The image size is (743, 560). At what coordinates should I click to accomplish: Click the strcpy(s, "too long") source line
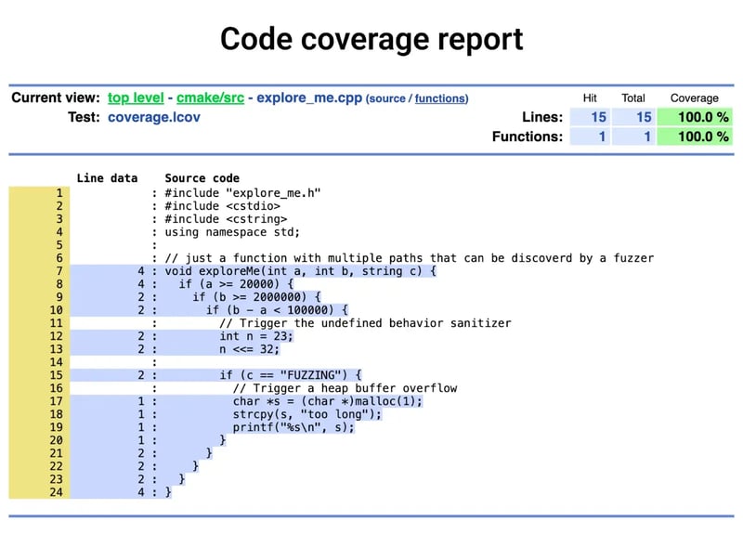pyautogui.click(x=294, y=414)
